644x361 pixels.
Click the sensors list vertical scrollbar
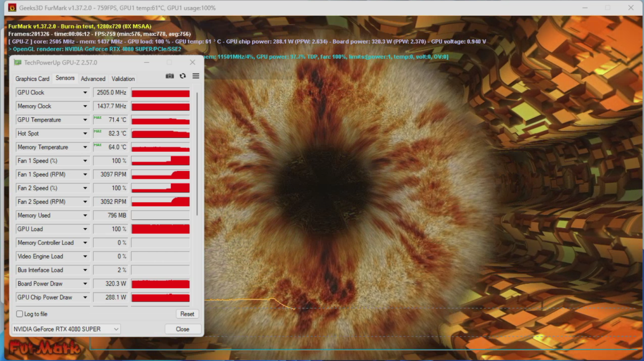click(197, 152)
